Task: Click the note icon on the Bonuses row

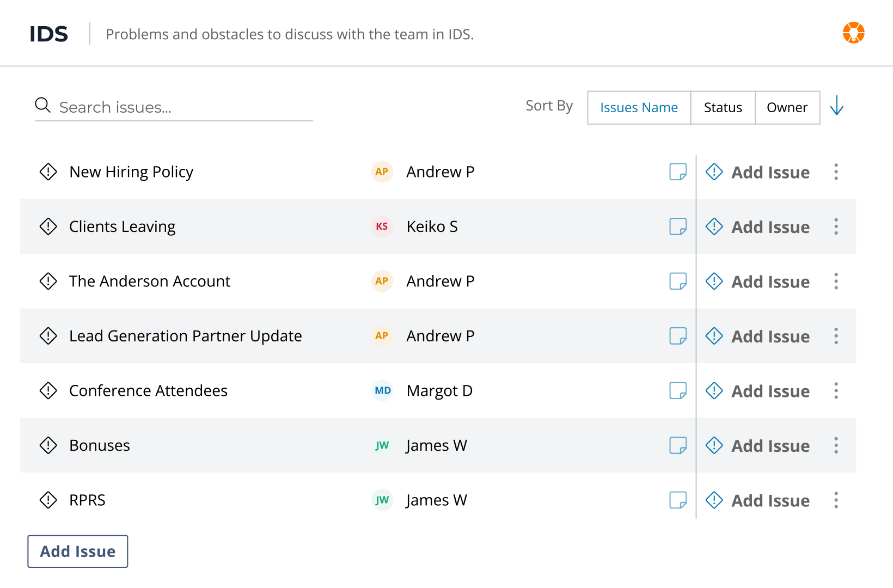Action: tap(677, 445)
